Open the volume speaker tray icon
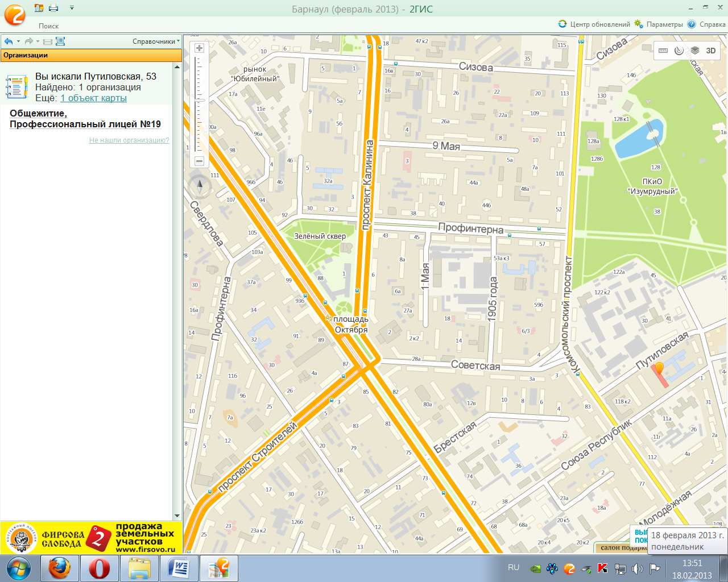 coord(637,568)
